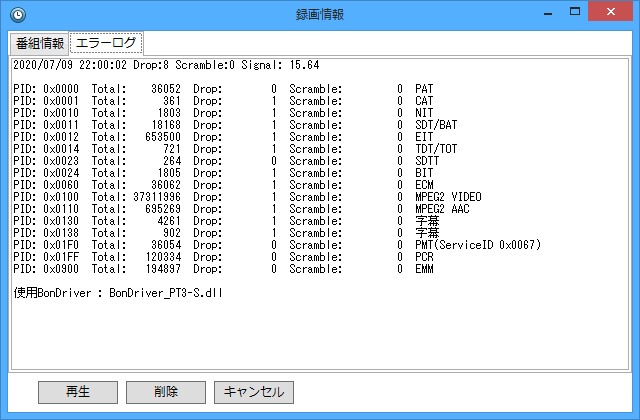Click the Total value 653500
This screenshot has width=640, height=420.
pos(163,137)
